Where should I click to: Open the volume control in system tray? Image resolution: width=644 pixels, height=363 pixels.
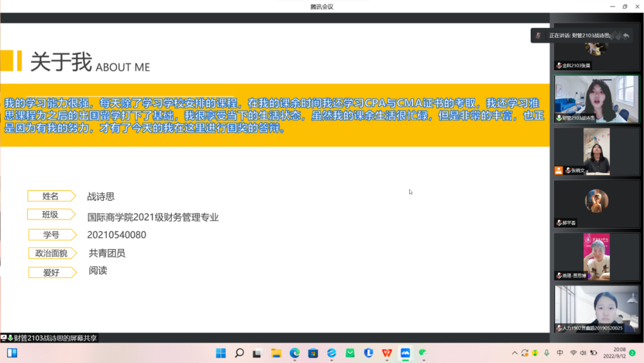click(584, 353)
